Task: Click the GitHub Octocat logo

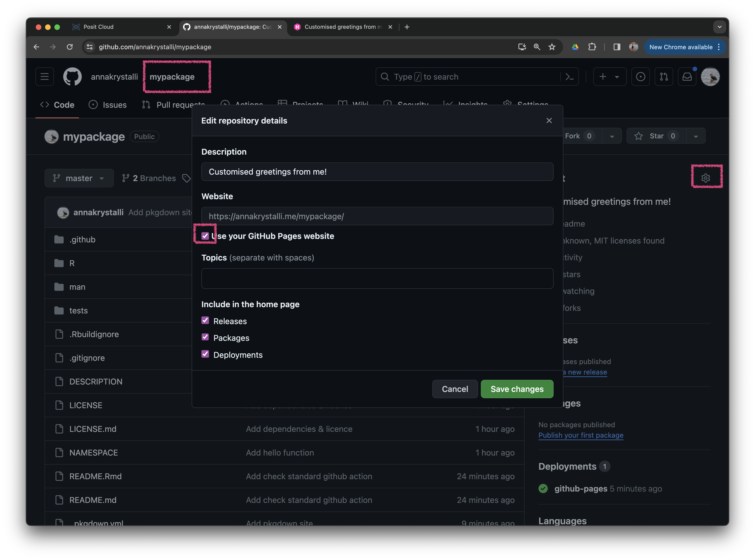Action: coord(72,77)
